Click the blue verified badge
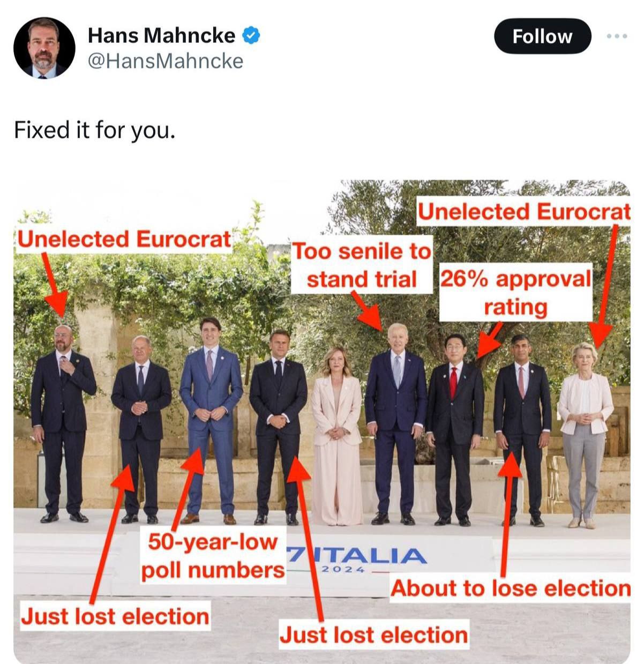The height and width of the screenshot is (664, 644). point(251,35)
